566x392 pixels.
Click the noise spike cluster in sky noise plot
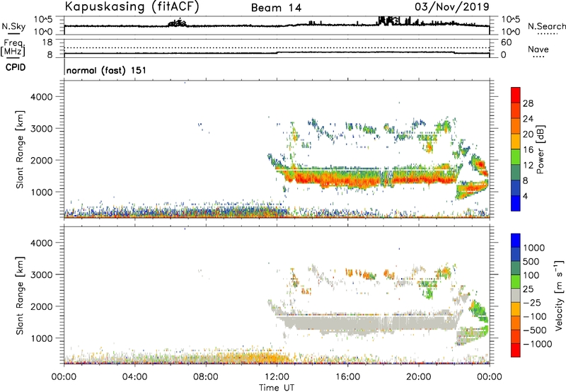(388, 21)
